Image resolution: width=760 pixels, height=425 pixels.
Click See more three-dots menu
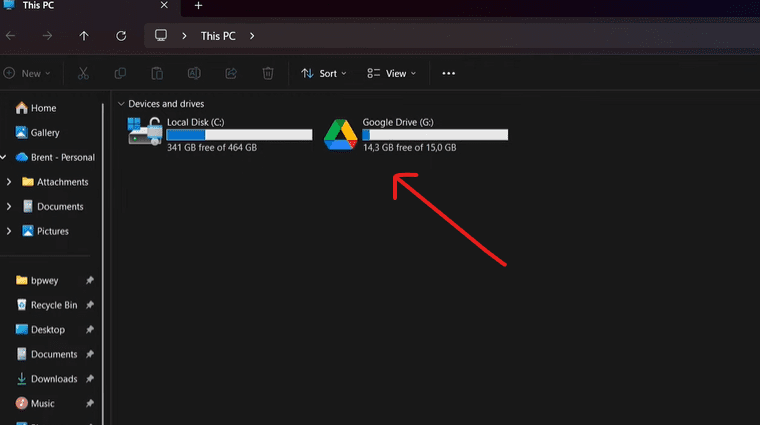coord(448,73)
